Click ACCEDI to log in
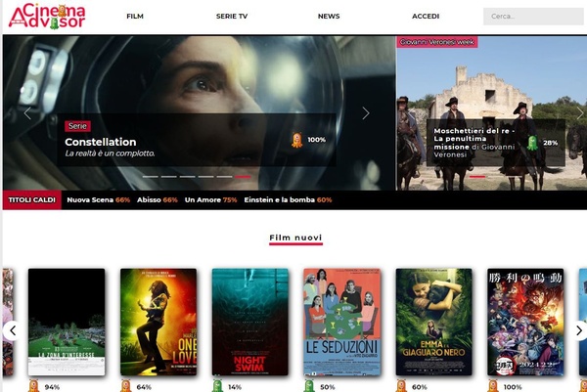 click(426, 16)
